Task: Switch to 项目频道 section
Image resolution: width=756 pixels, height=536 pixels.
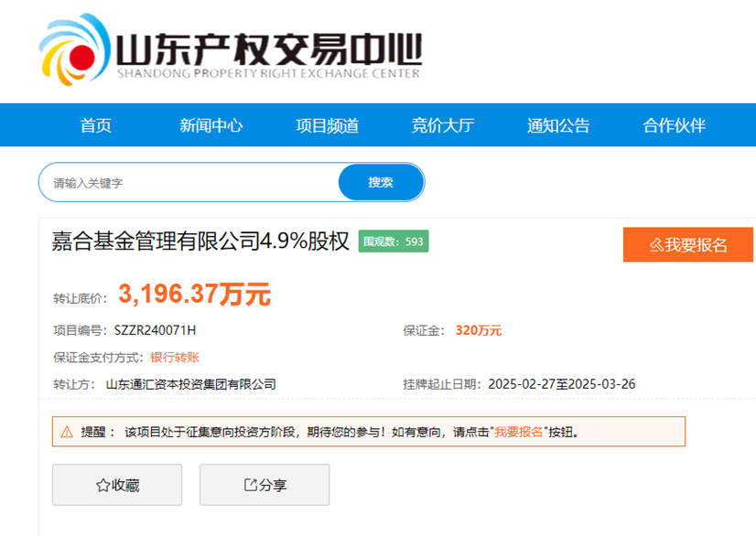Action: 327,125
